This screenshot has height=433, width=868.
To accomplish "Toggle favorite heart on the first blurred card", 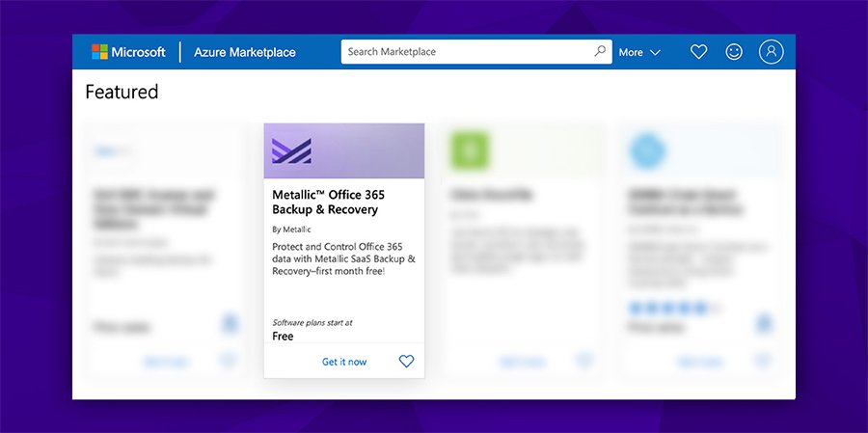I will (229, 362).
